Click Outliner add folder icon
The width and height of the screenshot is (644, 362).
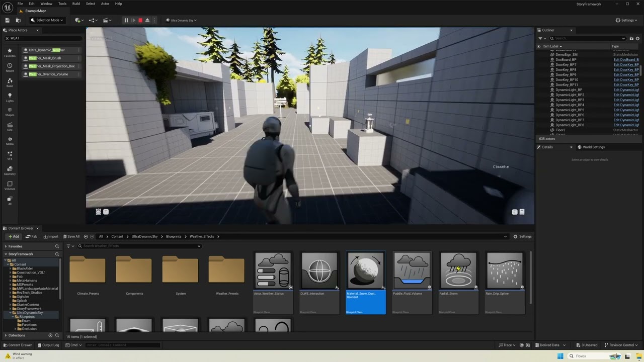pos(631,38)
